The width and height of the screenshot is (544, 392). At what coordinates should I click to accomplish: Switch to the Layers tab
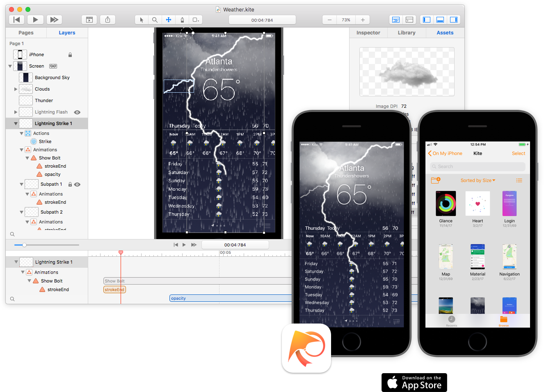[x=67, y=33]
